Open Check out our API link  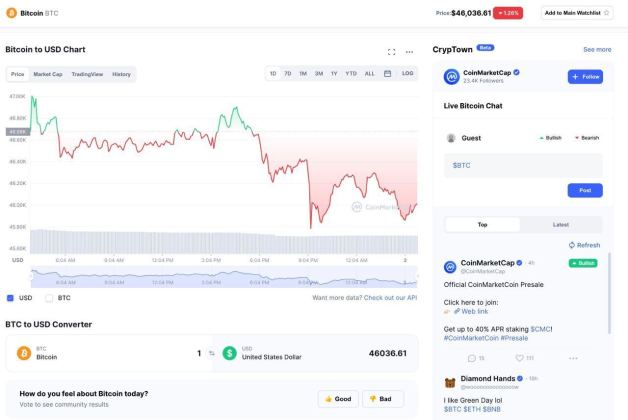click(390, 297)
